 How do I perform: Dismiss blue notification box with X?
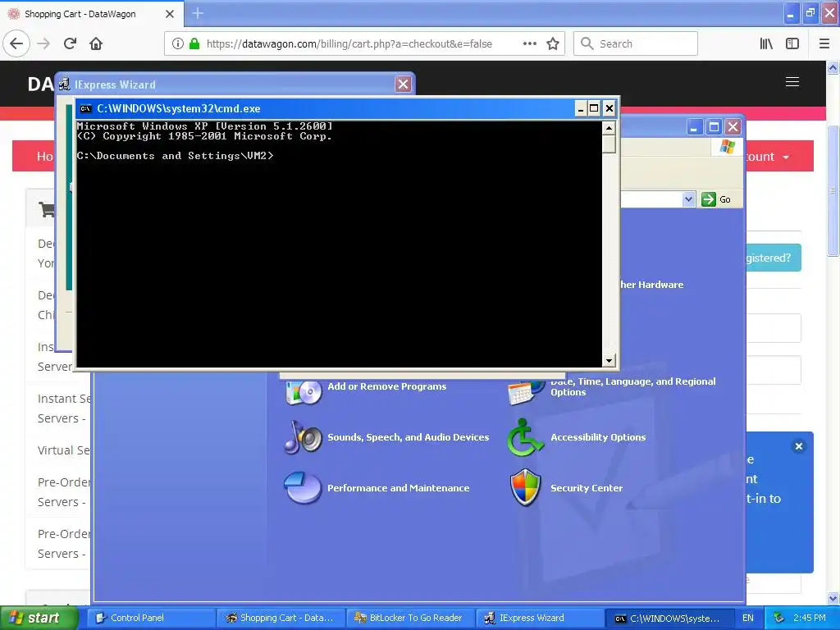799,446
